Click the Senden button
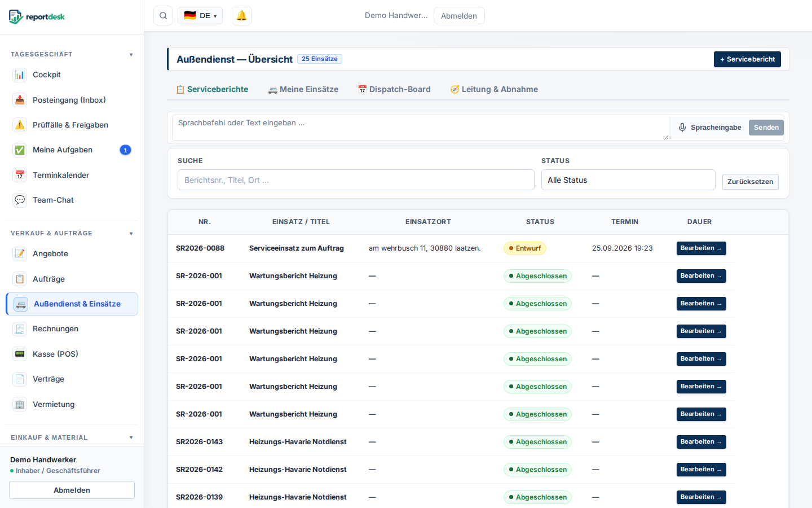The height and width of the screenshot is (508, 812). click(766, 128)
